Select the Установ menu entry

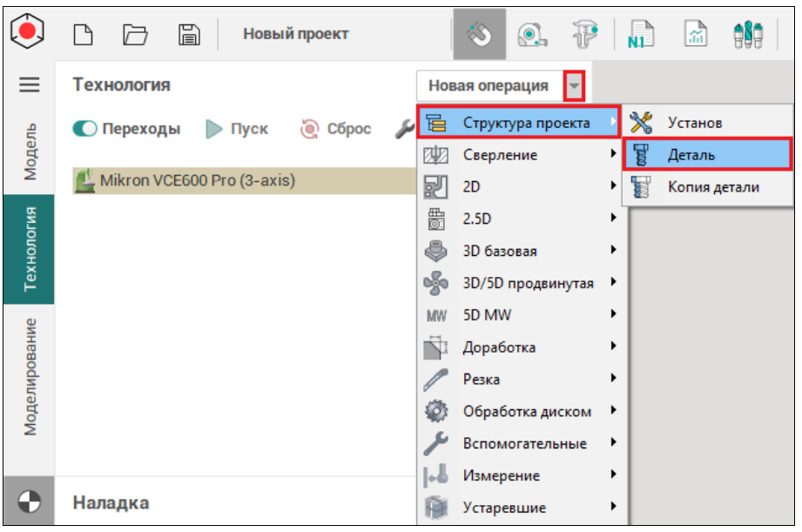694,123
